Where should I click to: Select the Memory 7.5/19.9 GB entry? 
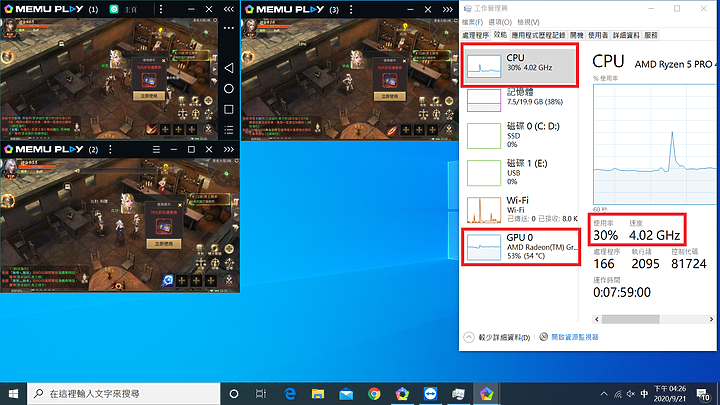(x=520, y=99)
